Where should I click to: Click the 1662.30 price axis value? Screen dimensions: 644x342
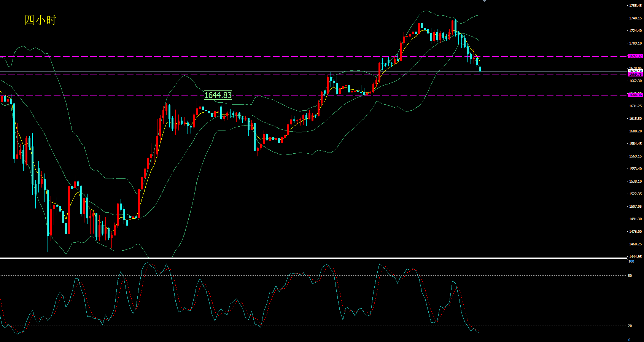pyautogui.click(x=635, y=81)
